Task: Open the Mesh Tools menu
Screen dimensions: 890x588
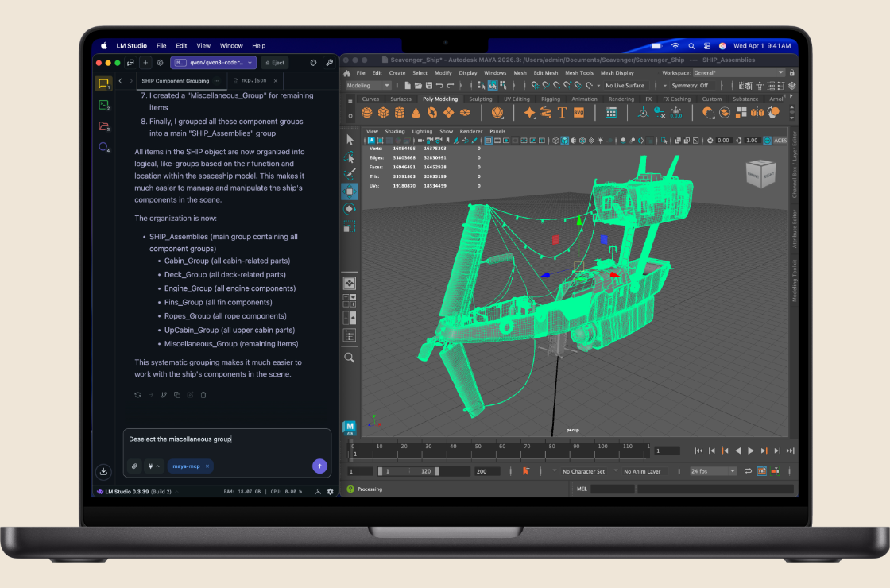Action: point(578,73)
